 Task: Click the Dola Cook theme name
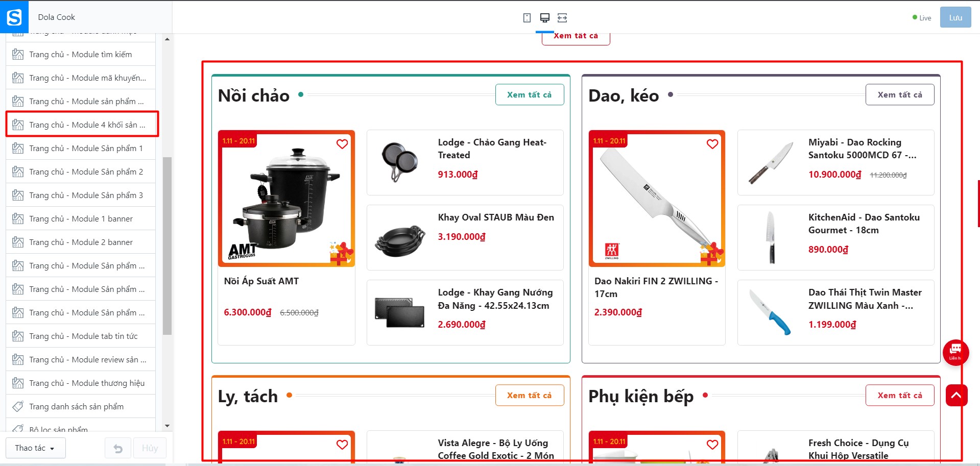[56, 17]
